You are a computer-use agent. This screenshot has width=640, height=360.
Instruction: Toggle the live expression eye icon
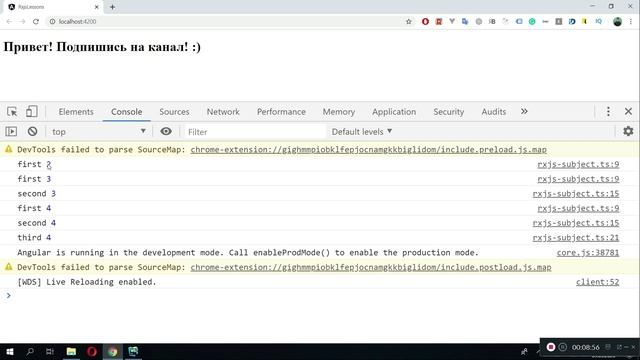166,131
